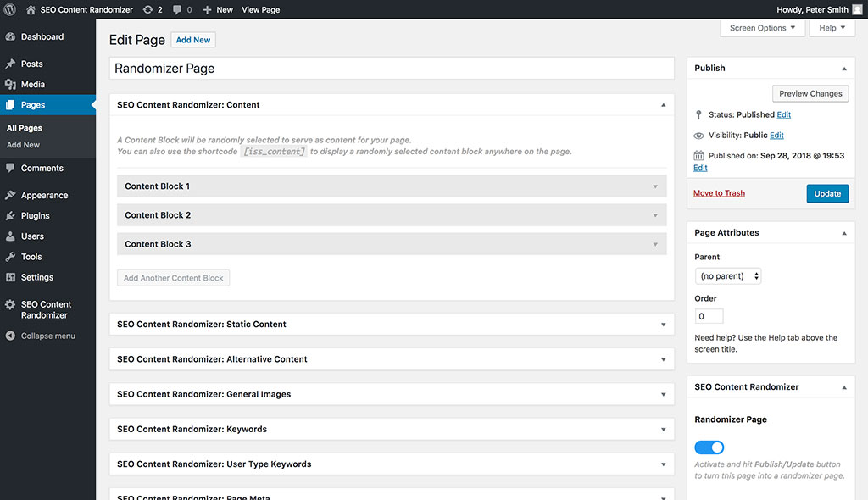The height and width of the screenshot is (500, 868).
Task: Click inside the Order input field
Action: point(709,315)
